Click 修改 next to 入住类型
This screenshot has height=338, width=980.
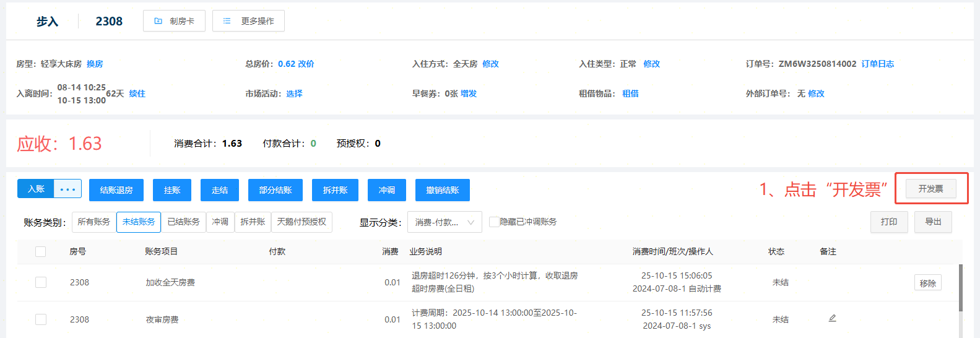[x=651, y=64]
